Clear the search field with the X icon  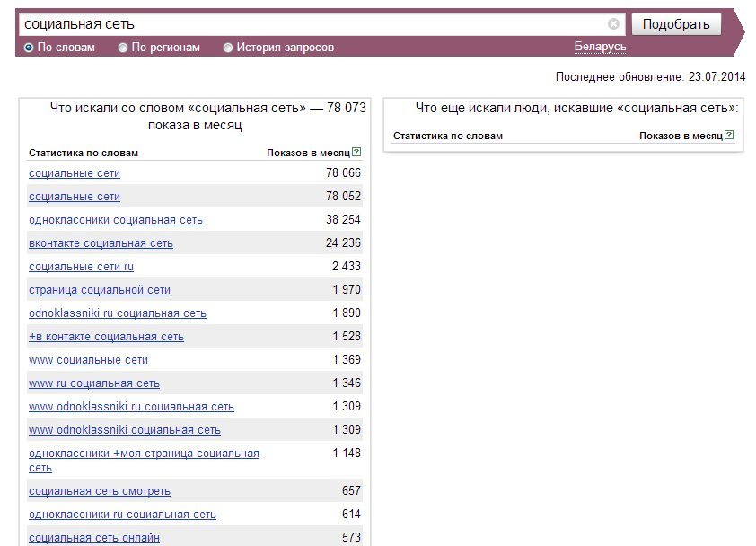[x=613, y=23]
